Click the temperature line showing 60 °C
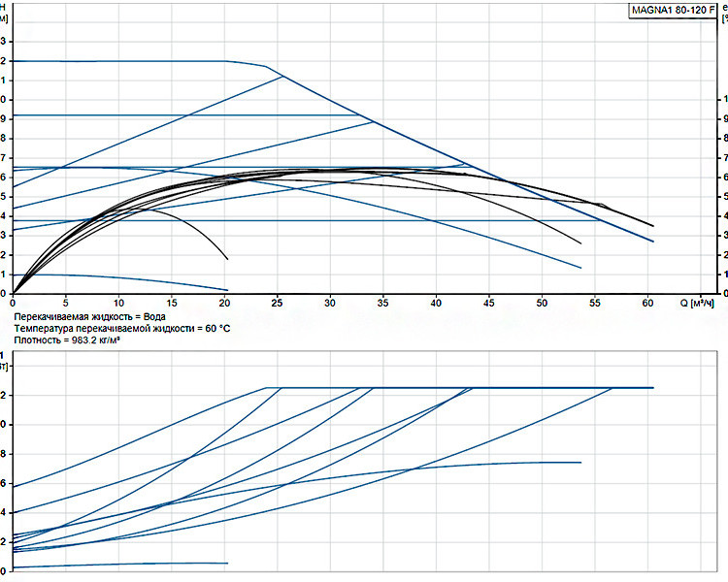 (121, 329)
